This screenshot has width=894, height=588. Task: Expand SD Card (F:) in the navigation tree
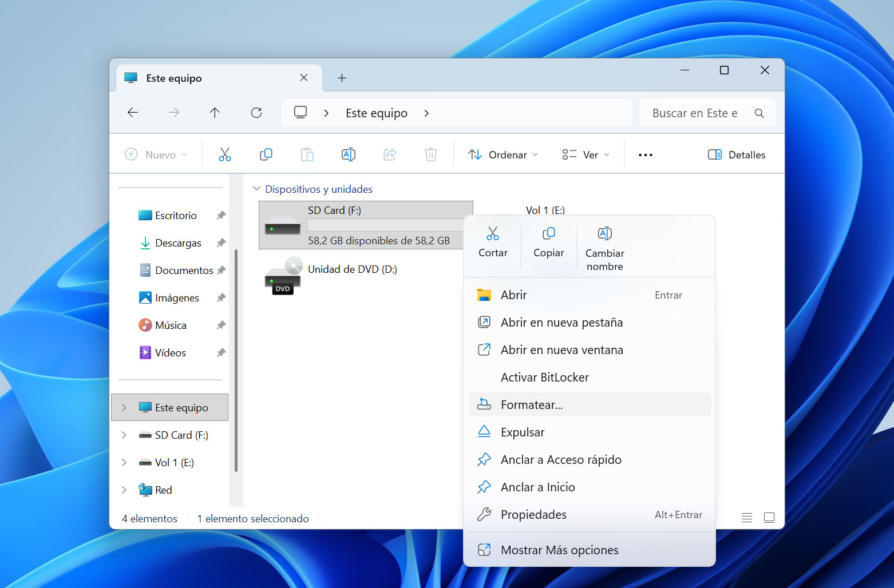(124, 435)
